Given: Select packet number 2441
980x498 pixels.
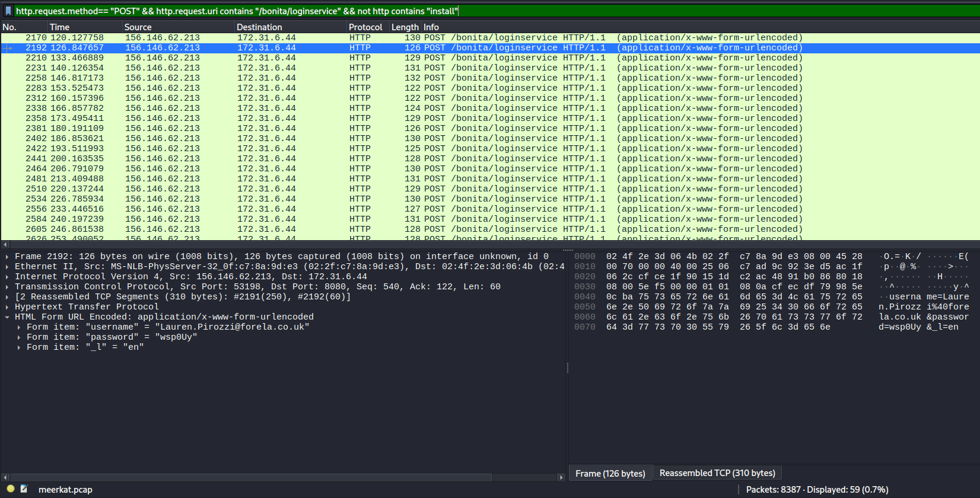Looking at the screenshot, I should pos(490,159).
